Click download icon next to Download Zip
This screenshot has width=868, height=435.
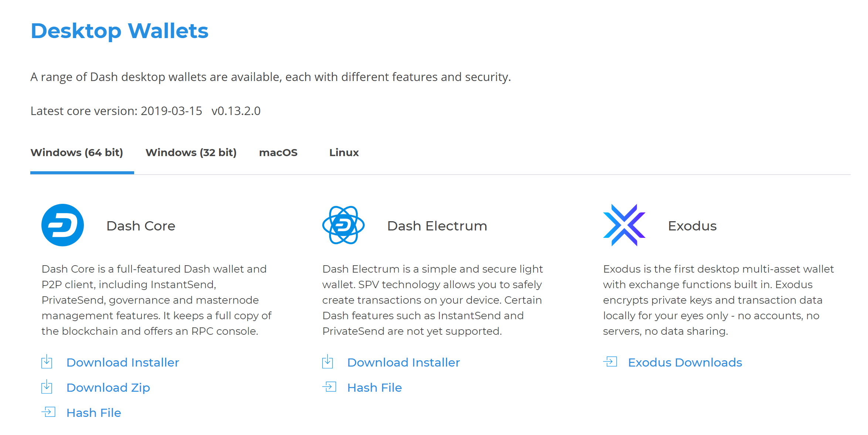pyautogui.click(x=47, y=387)
